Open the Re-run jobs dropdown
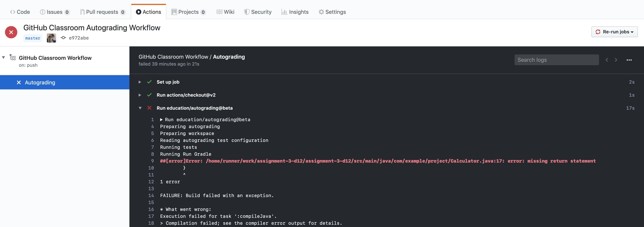The height and width of the screenshot is (227, 644). (614, 32)
